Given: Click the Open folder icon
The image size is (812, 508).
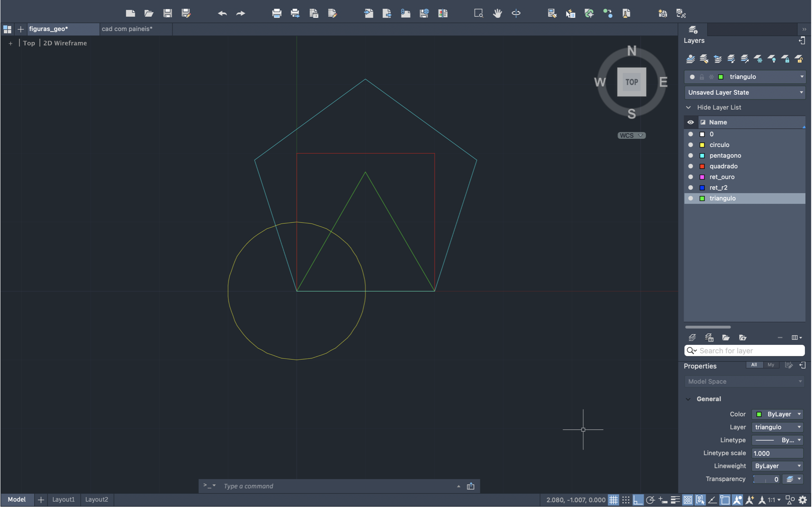Looking at the screenshot, I should [149, 13].
